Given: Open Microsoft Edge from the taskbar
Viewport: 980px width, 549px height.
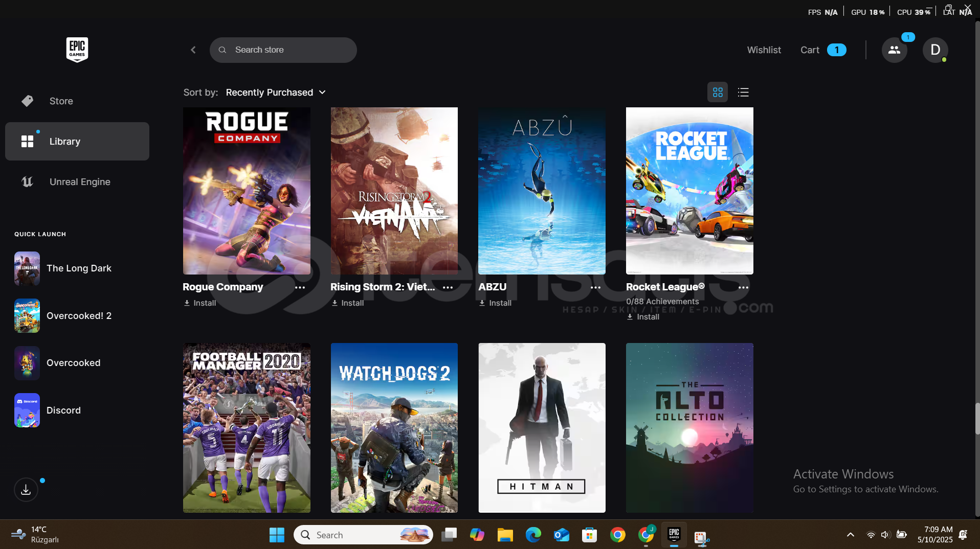Looking at the screenshot, I should (533, 535).
